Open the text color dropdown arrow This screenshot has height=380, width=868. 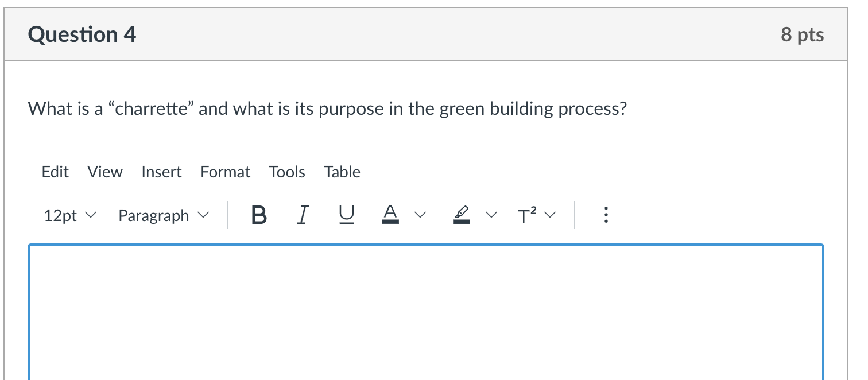pyautogui.click(x=420, y=215)
